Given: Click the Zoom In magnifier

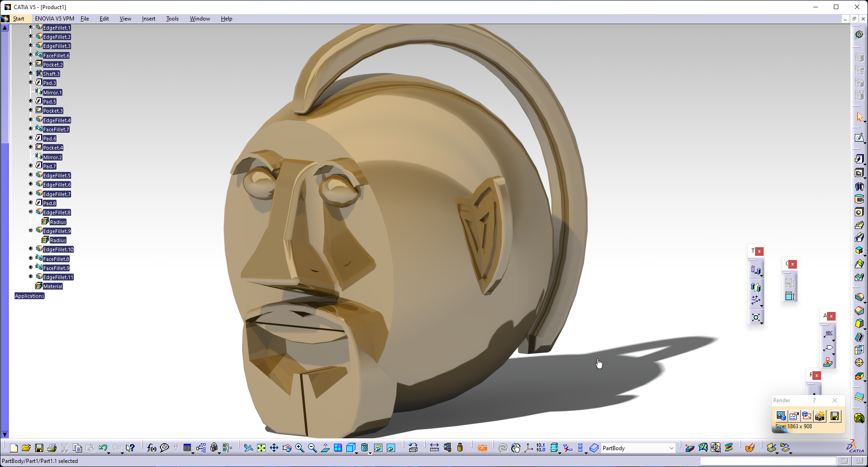Looking at the screenshot, I should tap(299, 448).
